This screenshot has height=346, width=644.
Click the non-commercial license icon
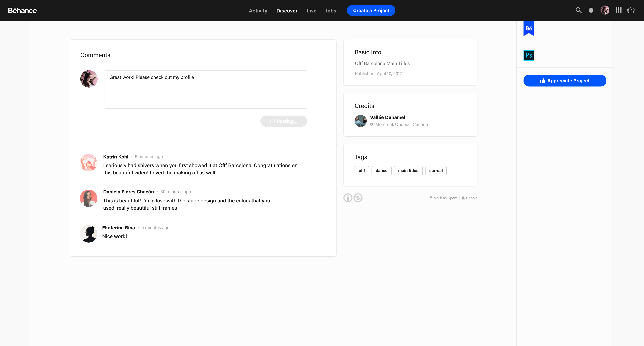click(x=358, y=198)
